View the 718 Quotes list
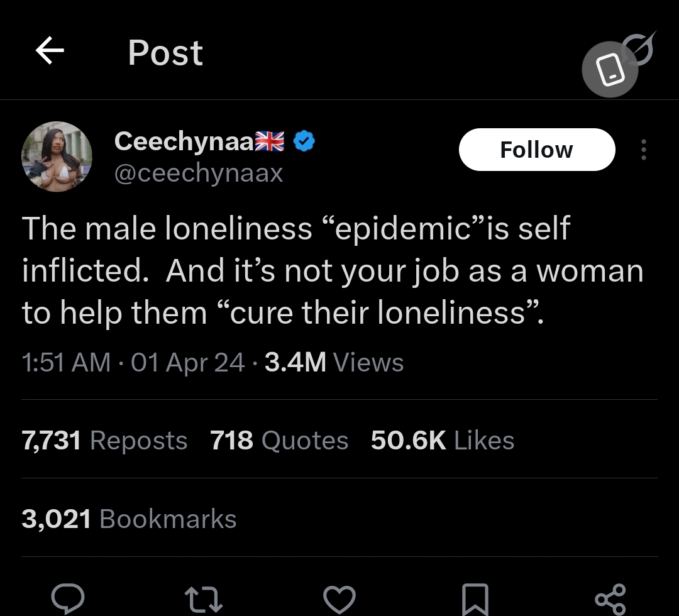 (279, 440)
